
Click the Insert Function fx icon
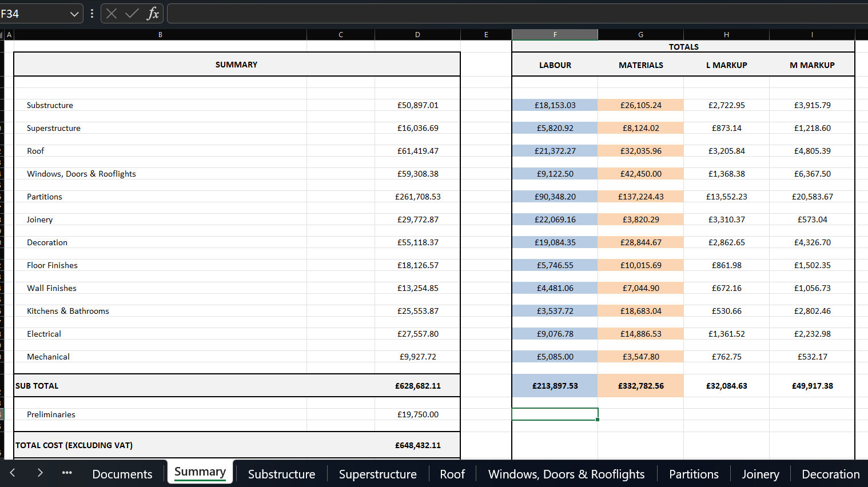tap(153, 14)
